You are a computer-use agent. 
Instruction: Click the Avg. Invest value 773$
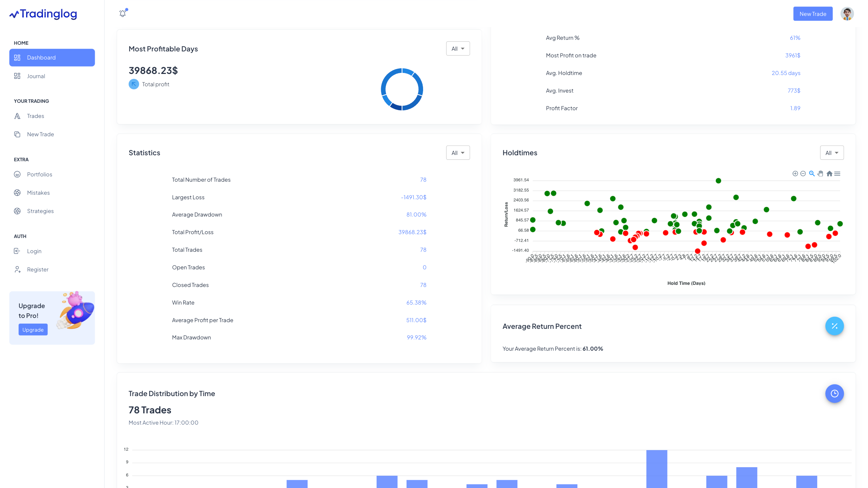[794, 90]
